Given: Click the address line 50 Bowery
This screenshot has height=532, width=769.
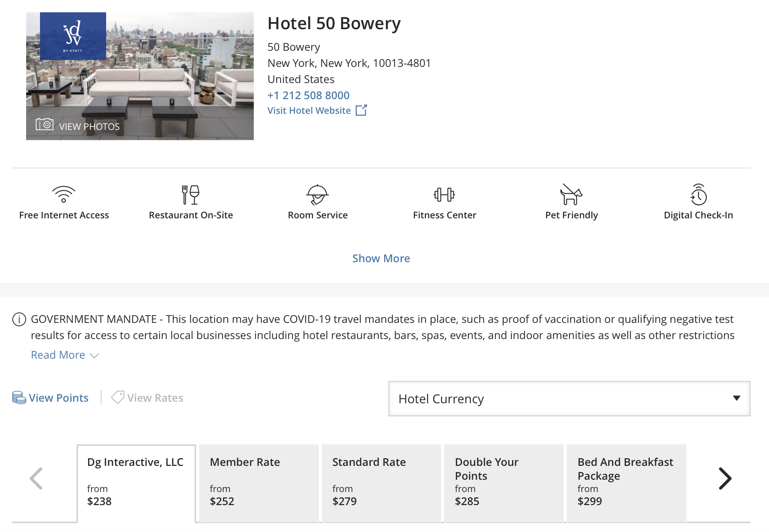Looking at the screenshot, I should click(x=294, y=47).
